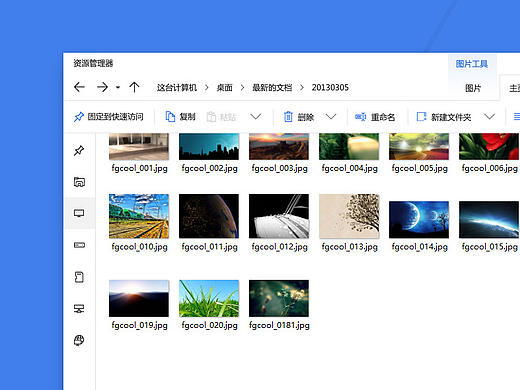Click the 复制 button label
Screen dimensions: 520x390
(x=187, y=117)
